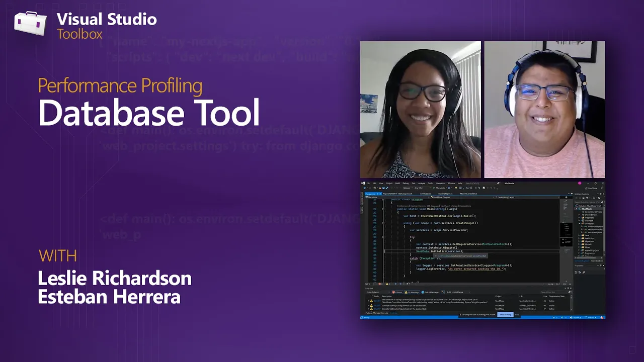
Task: Switch to the SeedData.cs tab
Action: tap(425, 194)
